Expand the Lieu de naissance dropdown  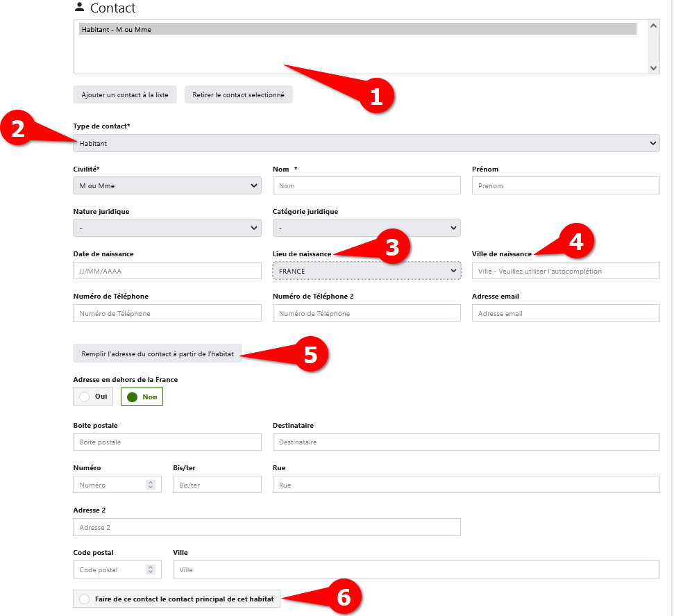click(366, 271)
